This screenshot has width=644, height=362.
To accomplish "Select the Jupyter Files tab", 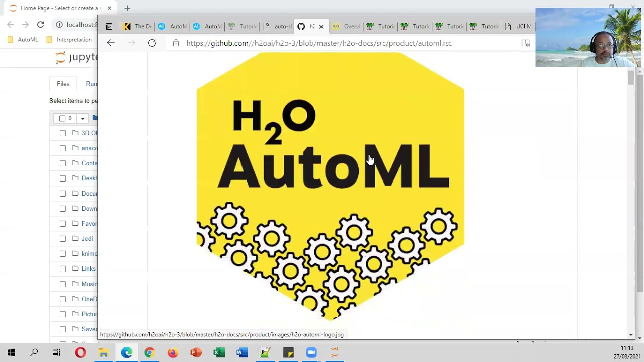I will coord(63,84).
